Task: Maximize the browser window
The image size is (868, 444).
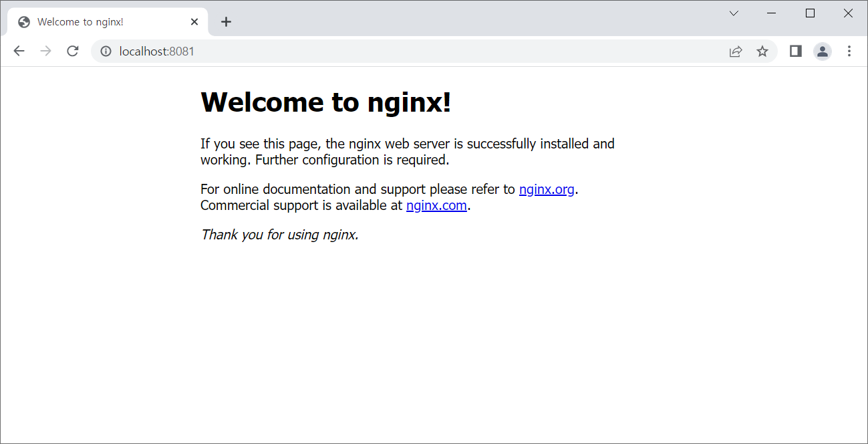Action: click(x=810, y=13)
